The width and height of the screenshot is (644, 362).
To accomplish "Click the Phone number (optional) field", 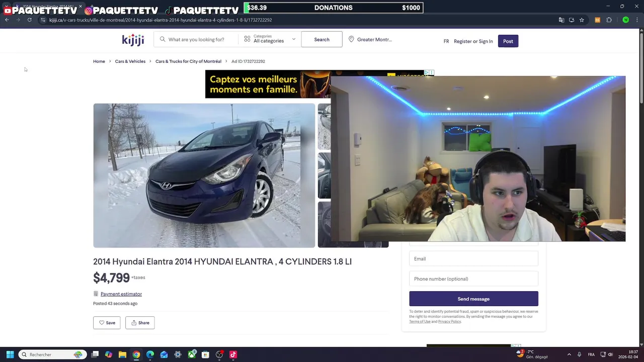I will click(473, 279).
